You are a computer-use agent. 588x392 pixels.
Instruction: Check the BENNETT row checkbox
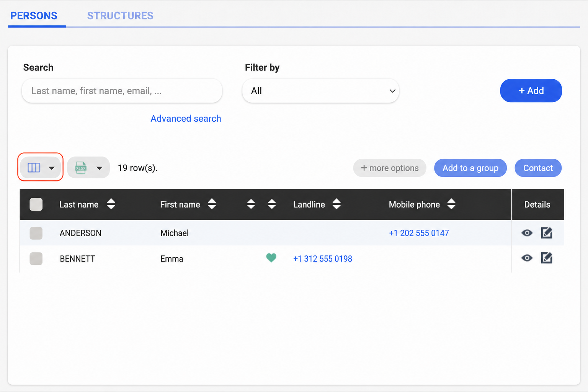(36, 259)
